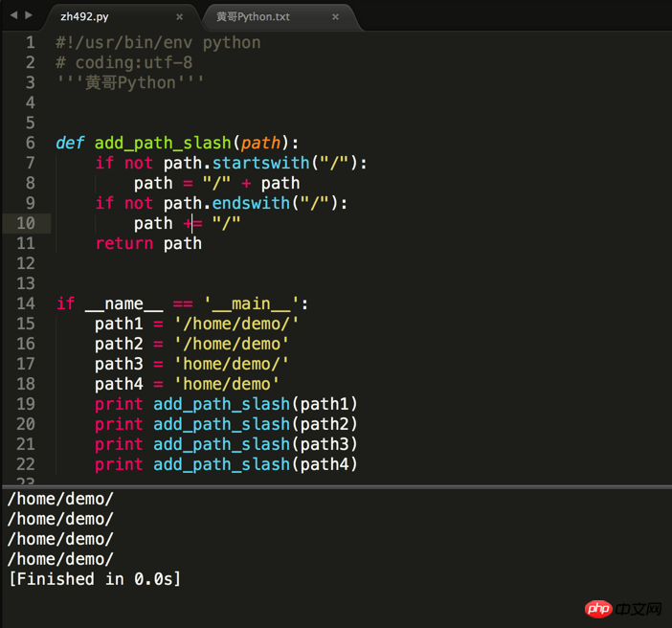Click the first '/home/demo/' output line
This screenshot has height=628, width=672.
[x=60, y=499]
